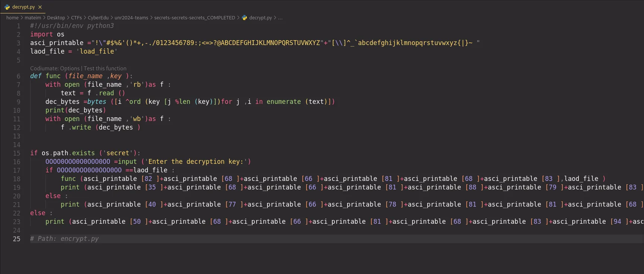This screenshot has width=644, height=274.
Task: Open Codiumate Options code lens
Action: (x=55, y=68)
